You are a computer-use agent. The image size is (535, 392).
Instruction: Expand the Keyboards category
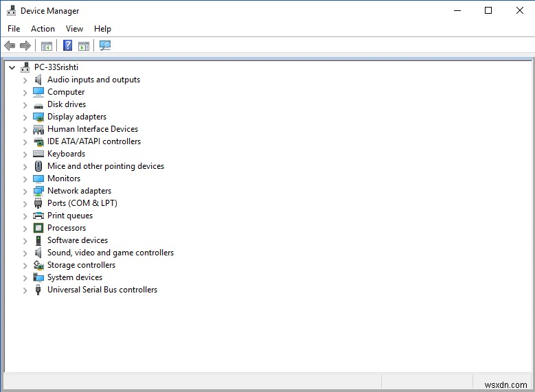click(25, 154)
